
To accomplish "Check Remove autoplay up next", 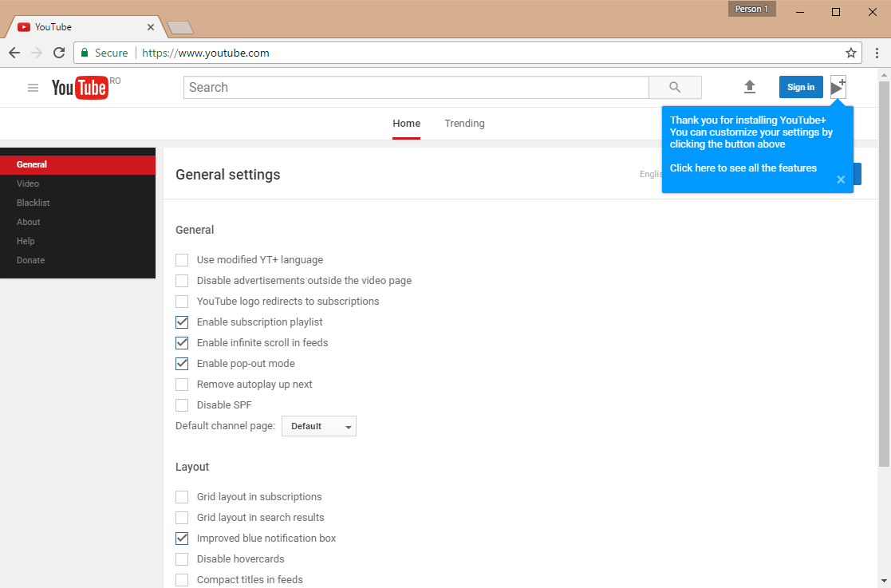I will (182, 384).
